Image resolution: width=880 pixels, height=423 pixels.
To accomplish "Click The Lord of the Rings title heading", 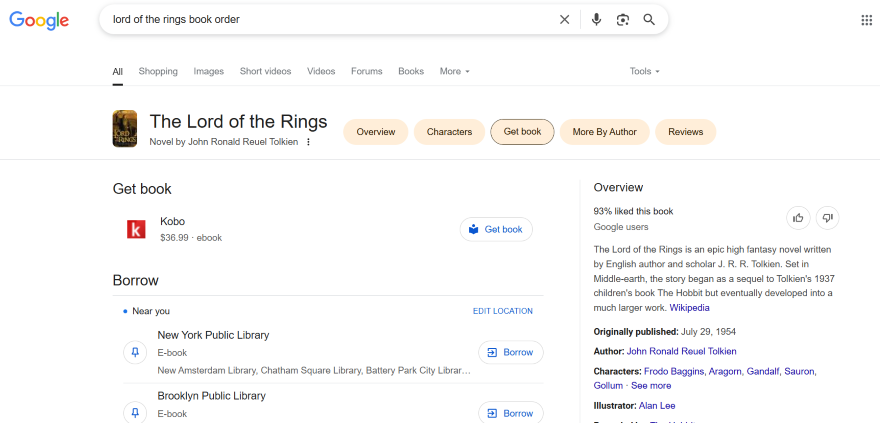I will click(x=239, y=122).
